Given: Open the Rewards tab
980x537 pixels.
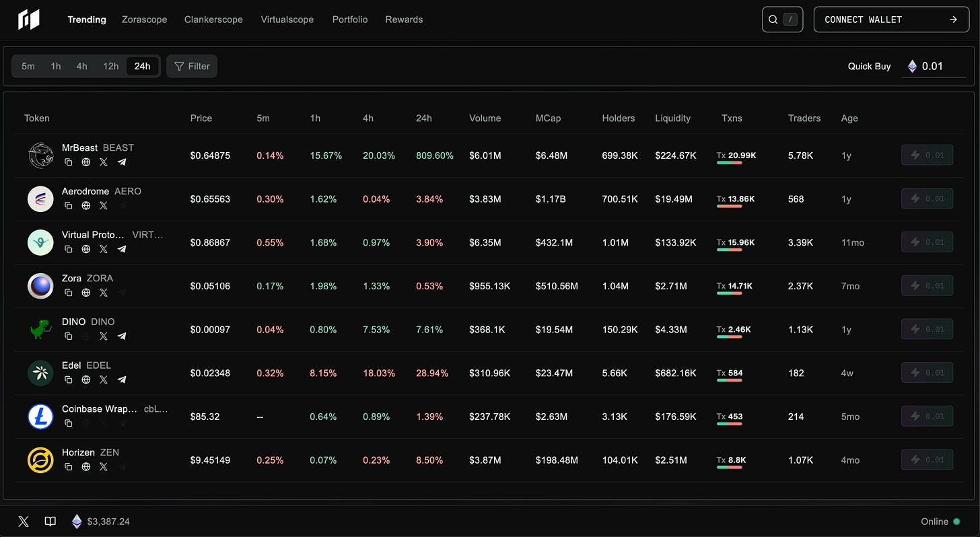Looking at the screenshot, I should click(x=404, y=20).
